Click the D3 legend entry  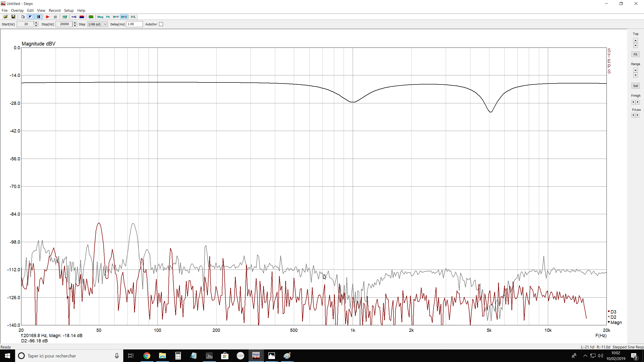click(x=612, y=312)
